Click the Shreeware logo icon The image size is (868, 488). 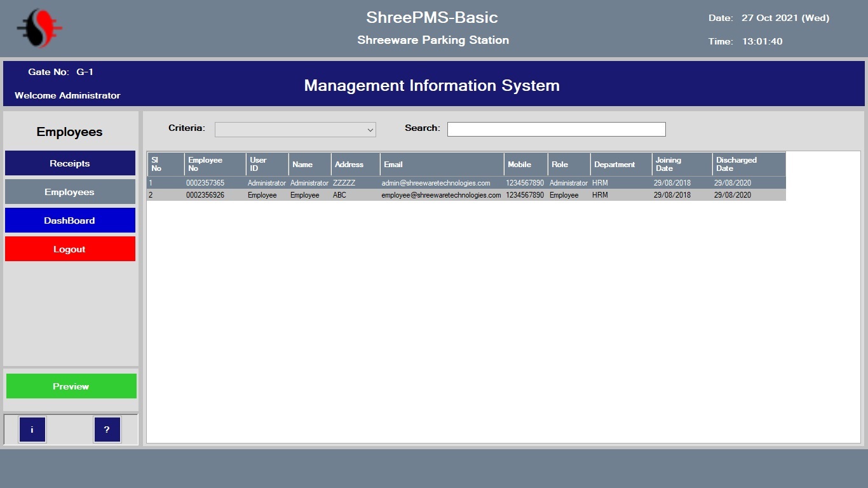tap(39, 28)
